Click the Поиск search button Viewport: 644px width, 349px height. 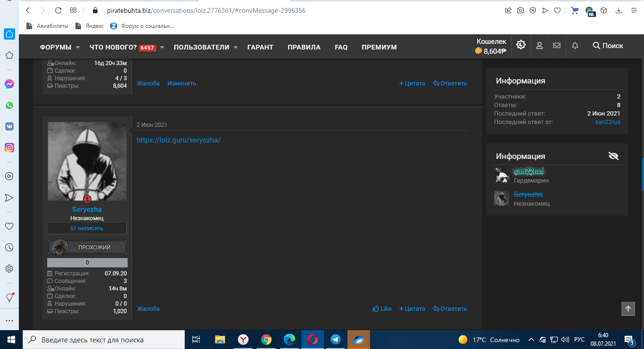coord(608,46)
